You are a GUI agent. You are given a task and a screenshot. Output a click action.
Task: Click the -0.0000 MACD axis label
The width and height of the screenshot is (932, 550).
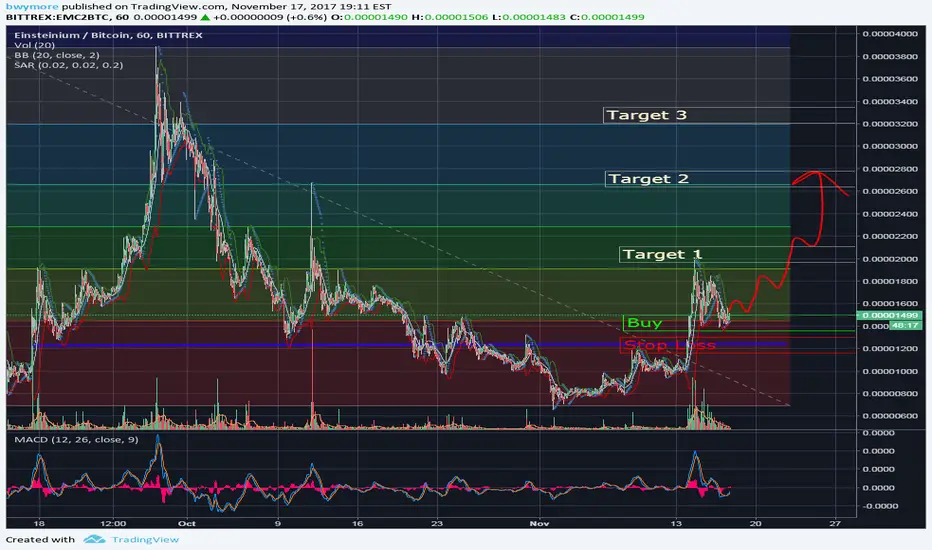pos(880,506)
